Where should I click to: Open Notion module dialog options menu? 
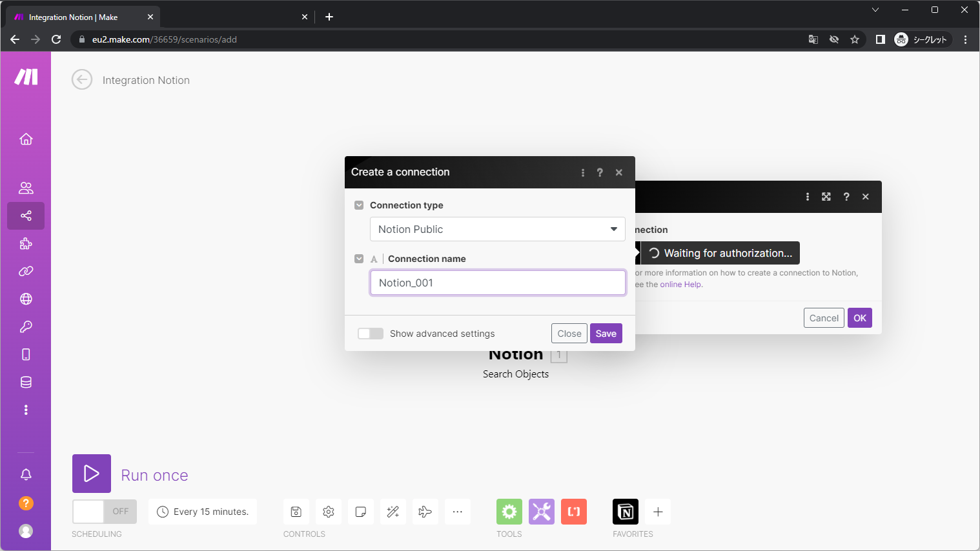(x=808, y=197)
